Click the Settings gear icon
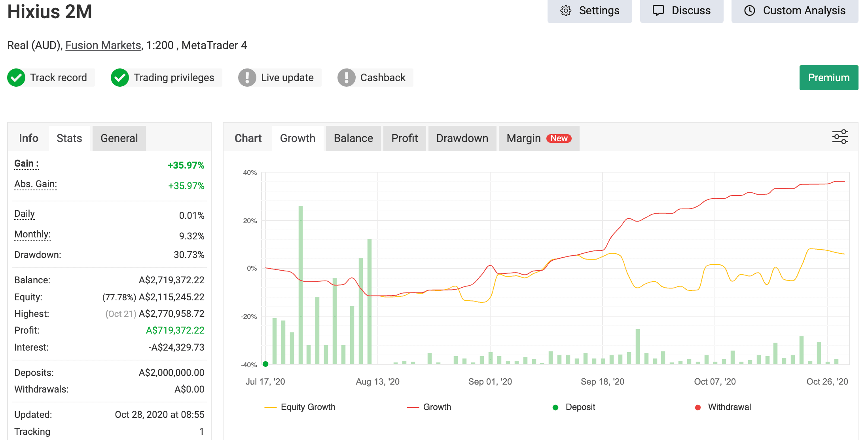The height and width of the screenshot is (440, 868). pos(566,11)
